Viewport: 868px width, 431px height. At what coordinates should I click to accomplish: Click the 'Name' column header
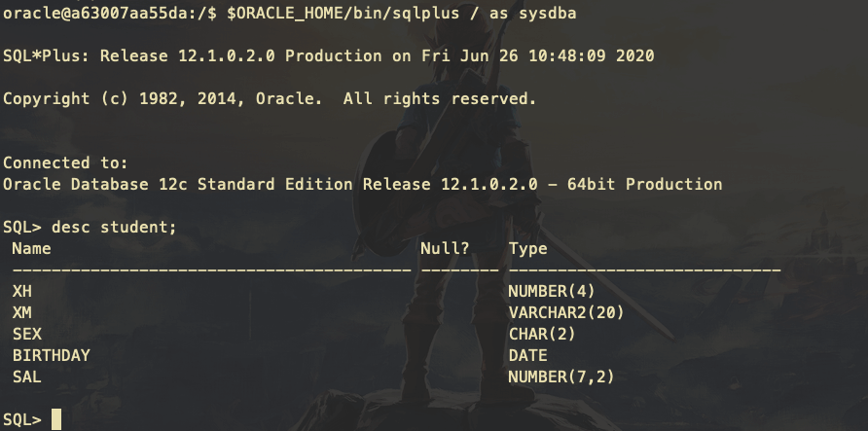pos(31,248)
